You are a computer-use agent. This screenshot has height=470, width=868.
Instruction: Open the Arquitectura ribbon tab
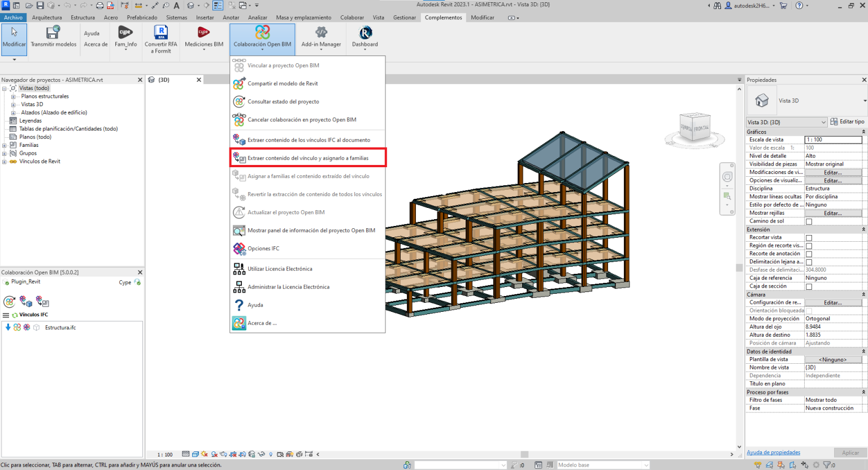(x=47, y=18)
